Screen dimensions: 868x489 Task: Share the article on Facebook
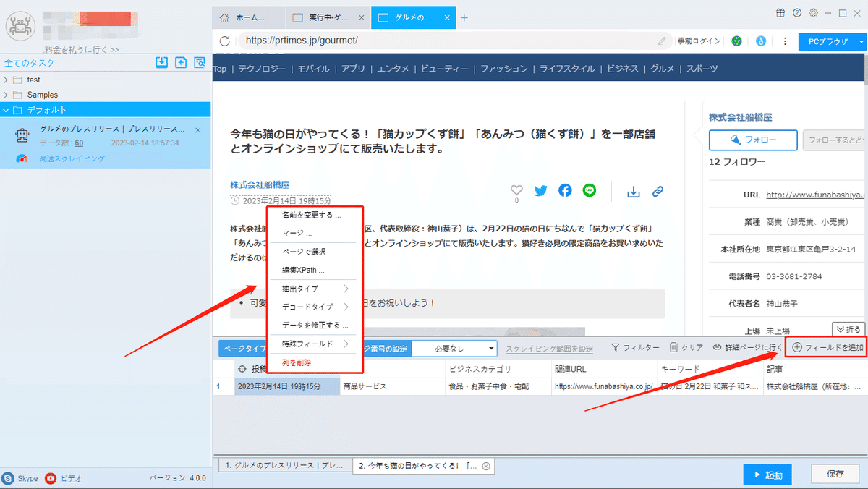[x=566, y=191]
